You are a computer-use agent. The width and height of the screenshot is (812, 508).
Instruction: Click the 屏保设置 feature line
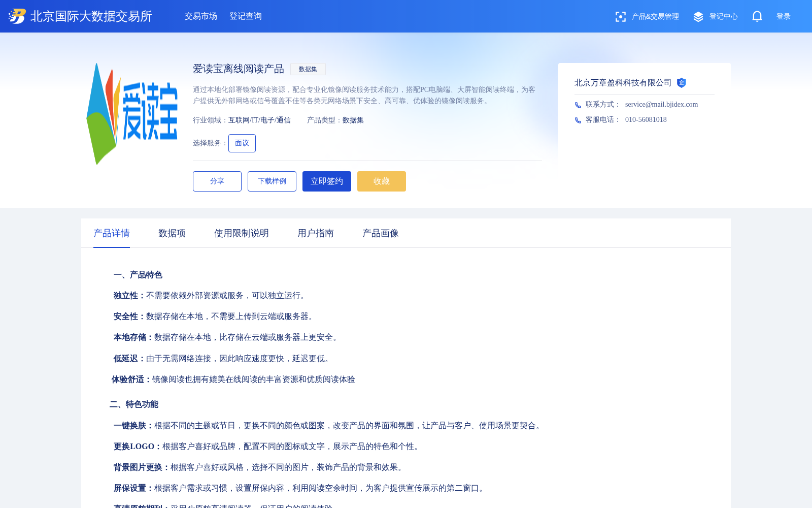pyautogui.click(x=300, y=488)
